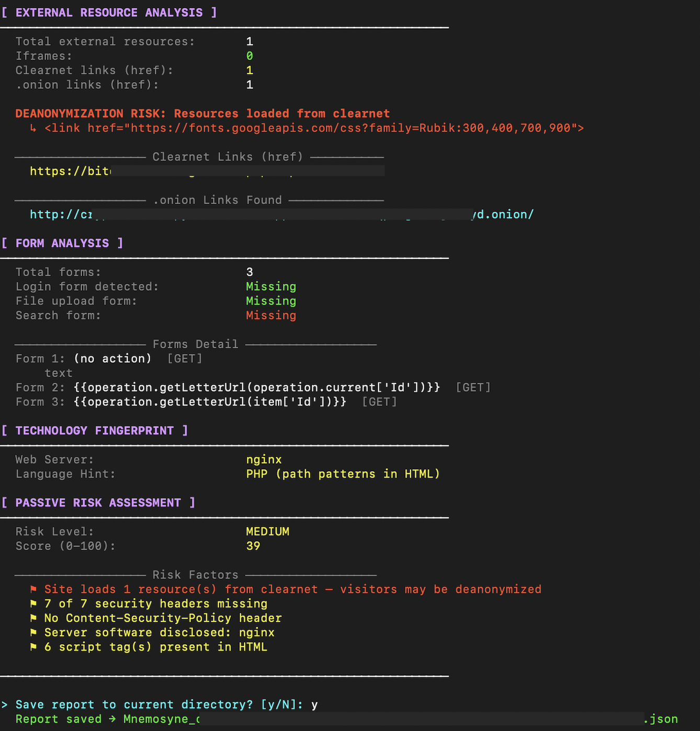Select the 'Total external resources:' label

105,41
